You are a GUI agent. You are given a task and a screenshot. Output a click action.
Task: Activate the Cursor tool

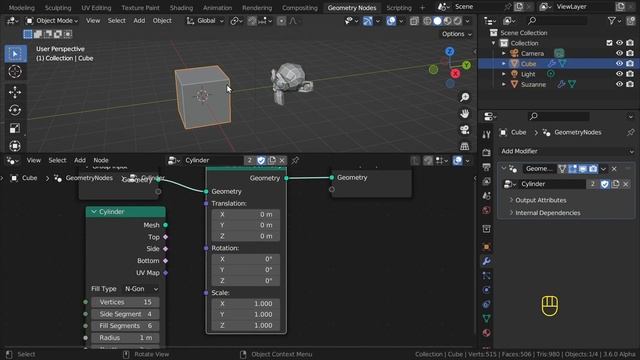coord(15,71)
